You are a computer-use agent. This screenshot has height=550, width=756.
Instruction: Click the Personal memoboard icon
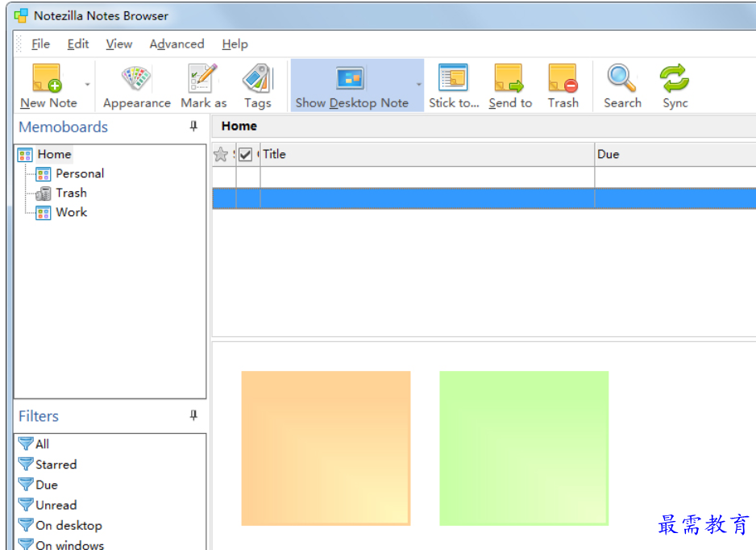tap(44, 174)
